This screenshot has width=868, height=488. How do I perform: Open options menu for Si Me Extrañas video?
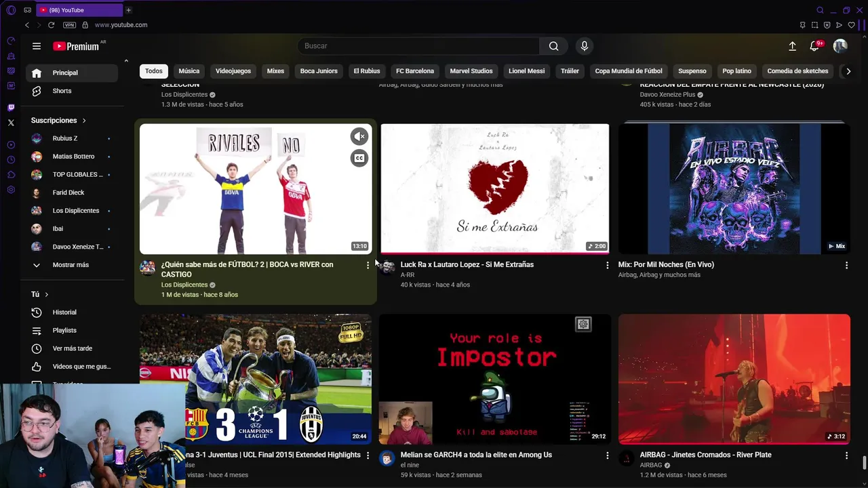[x=607, y=265]
